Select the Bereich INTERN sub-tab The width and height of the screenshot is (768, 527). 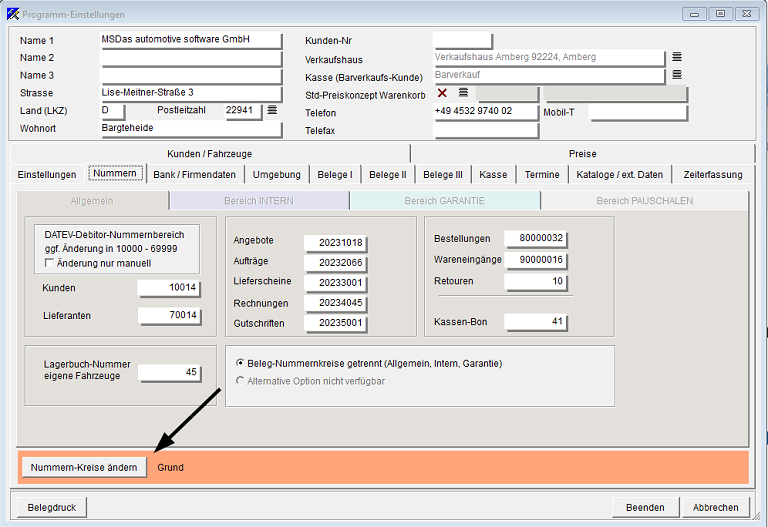(x=259, y=201)
